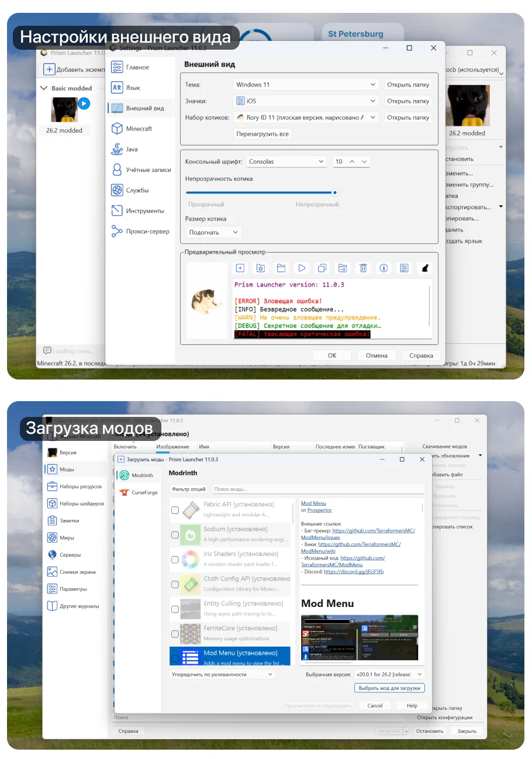Screen dimensions: 532x759
Task: Click OK in the Settings dialog
Action: click(332, 355)
